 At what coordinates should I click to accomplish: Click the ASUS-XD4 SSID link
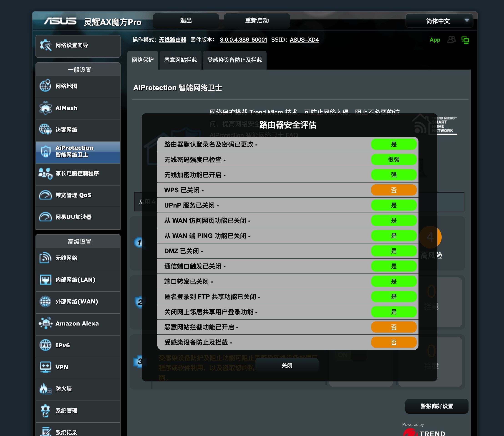pos(304,40)
